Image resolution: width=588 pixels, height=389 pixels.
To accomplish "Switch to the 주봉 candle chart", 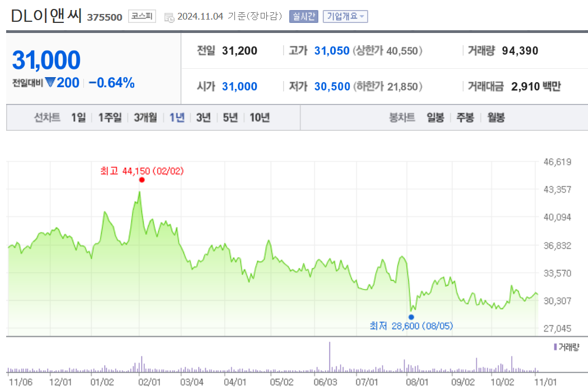I will [x=465, y=118].
